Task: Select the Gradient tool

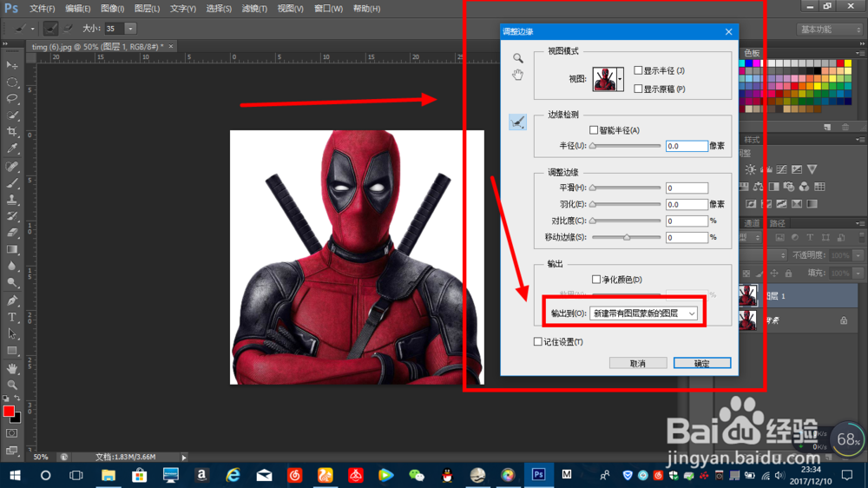Action: tap(11, 249)
